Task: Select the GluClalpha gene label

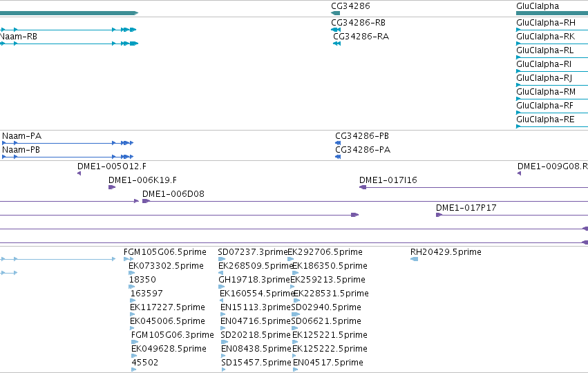Action: tap(538, 6)
